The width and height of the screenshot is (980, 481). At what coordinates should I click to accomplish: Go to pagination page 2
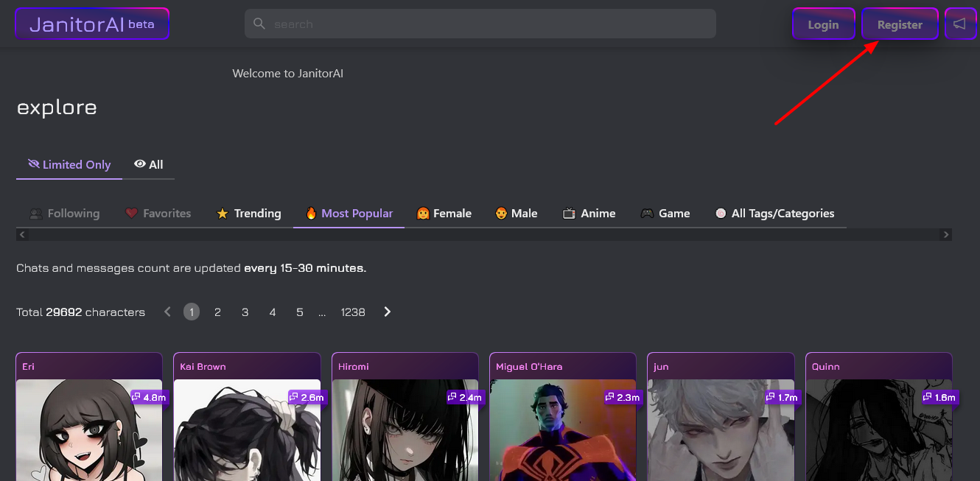(217, 312)
